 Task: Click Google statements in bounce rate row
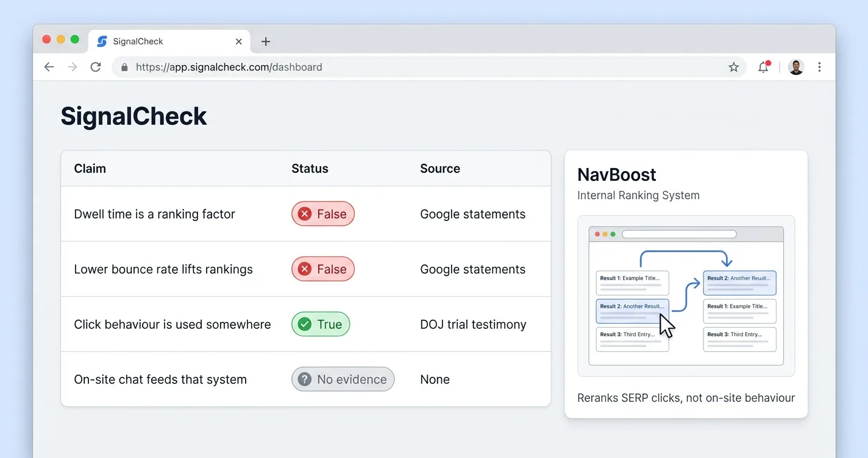(472, 269)
